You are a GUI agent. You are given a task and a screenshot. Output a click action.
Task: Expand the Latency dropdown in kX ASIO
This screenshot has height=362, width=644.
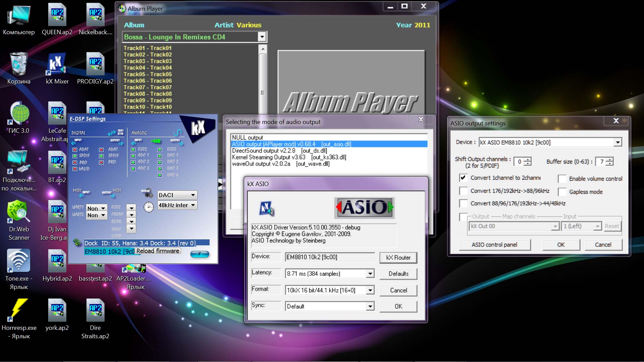[x=370, y=274]
